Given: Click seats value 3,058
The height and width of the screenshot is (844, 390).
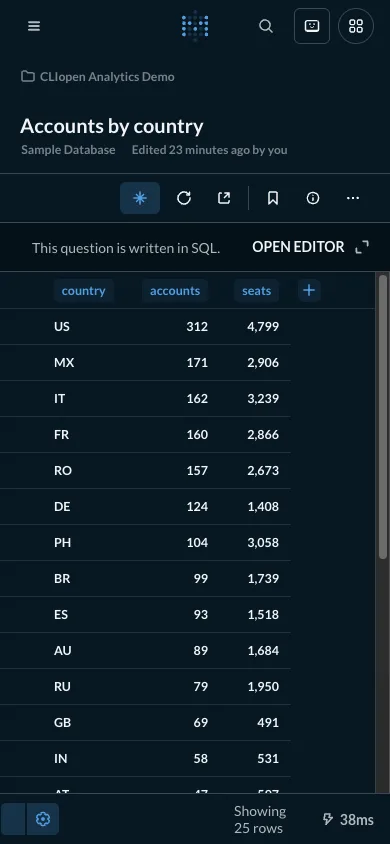Looking at the screenshot, I should click(263, 543).
